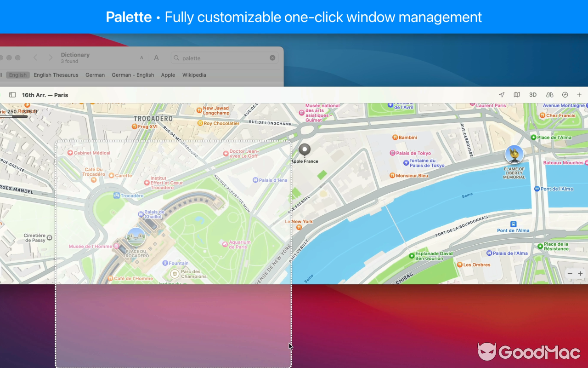Increase Dictionary font size with large A
588x368 pixels.
(x=156, y=58)
